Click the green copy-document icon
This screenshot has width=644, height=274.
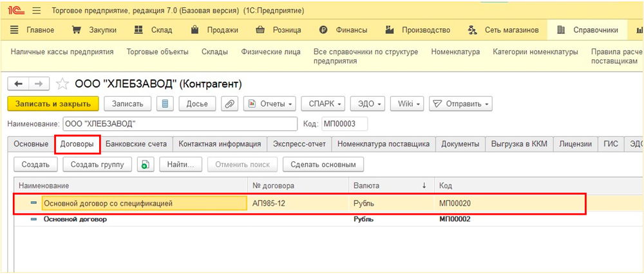tap(146, 164)
